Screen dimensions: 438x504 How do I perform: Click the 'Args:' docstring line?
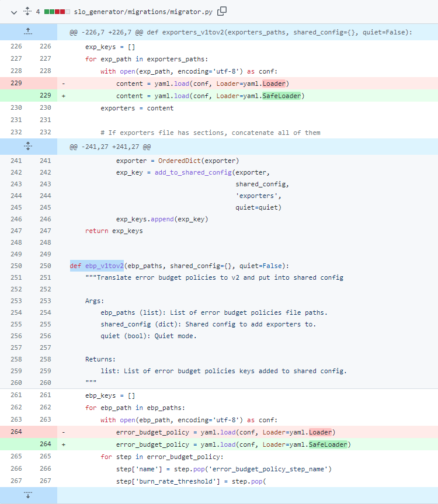click(95, 301)
